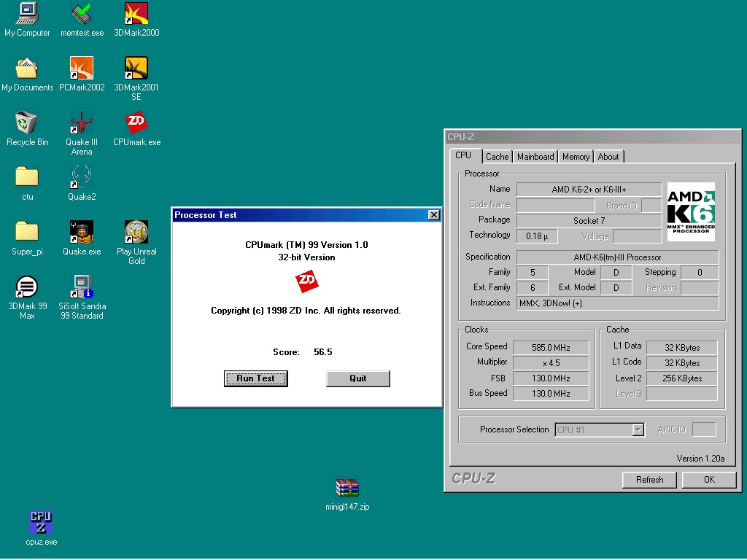The image size is (747, 560).
Task: Open the Memory tab in CPU-Z
Action: pos(576,157)
